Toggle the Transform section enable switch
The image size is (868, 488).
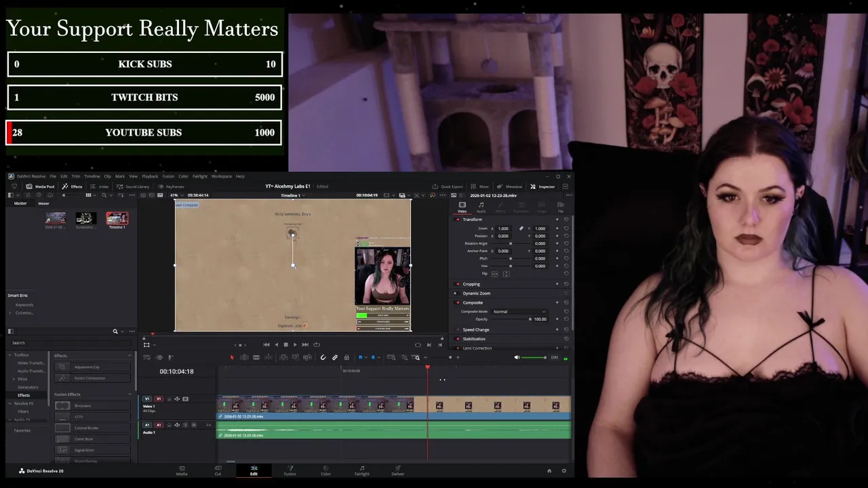pyautogui.click(x=458, y=220)
